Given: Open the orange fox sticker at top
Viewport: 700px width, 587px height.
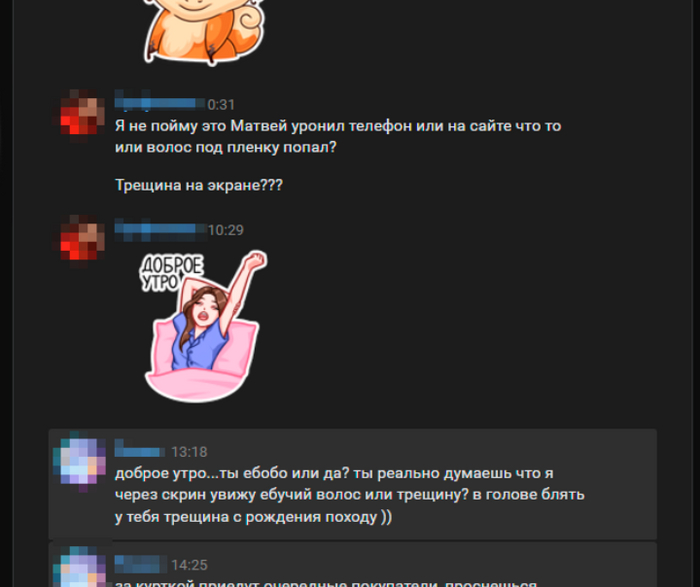Looking at the screenshot, I should (x=204, y=30).
